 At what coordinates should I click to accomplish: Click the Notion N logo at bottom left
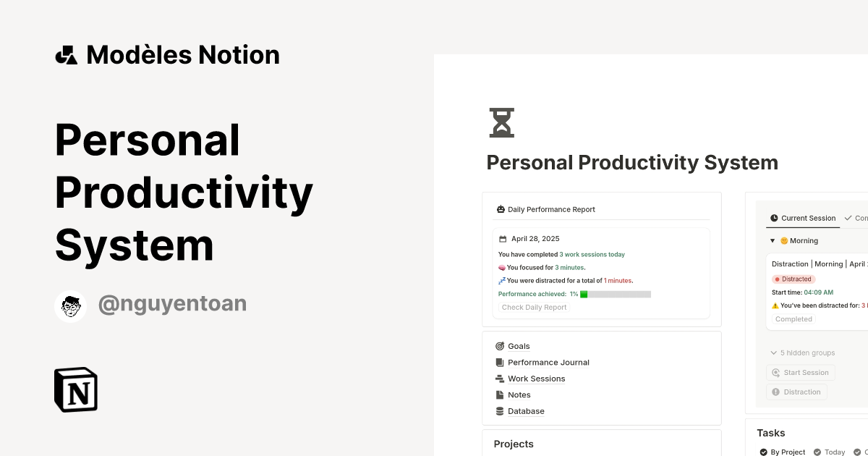point(75,389)
